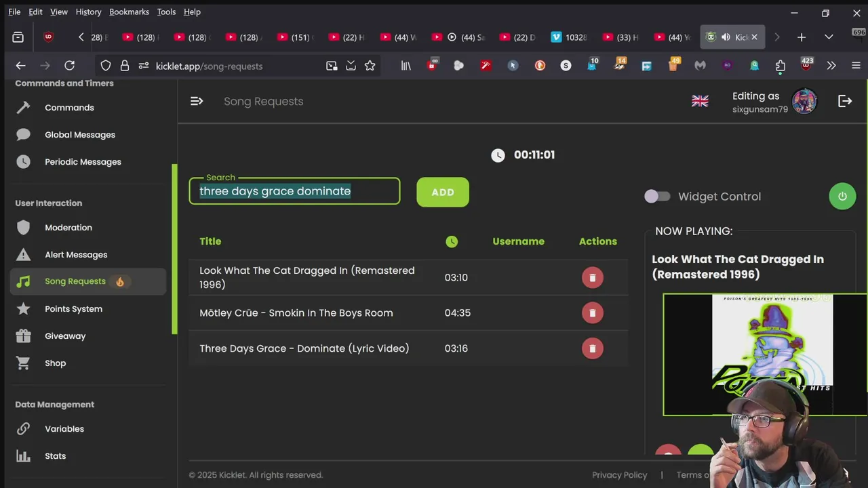Sort by duration clock column header

[452, 241]
